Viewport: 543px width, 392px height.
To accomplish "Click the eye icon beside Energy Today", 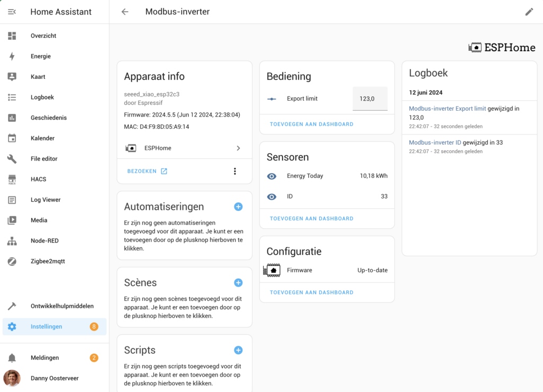I will pyautogui.click(x=272, y=176).
